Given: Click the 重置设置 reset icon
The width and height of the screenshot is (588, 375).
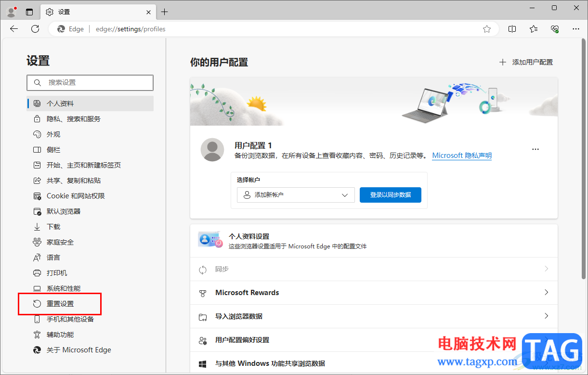Looking at the screenshot, I should point(38,304).
